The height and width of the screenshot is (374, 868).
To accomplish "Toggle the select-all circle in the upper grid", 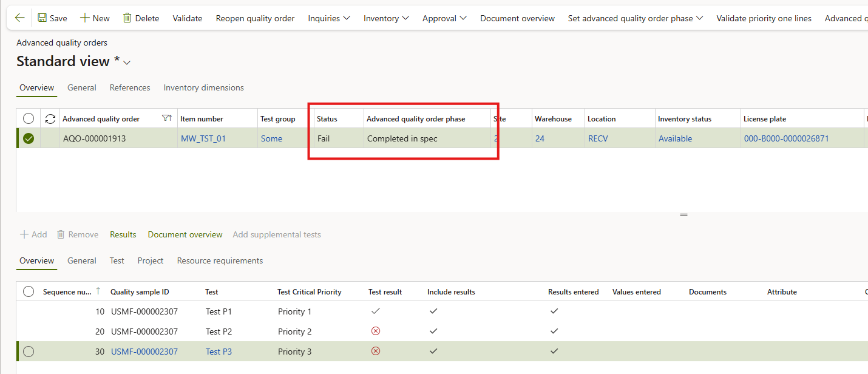I will (29, 119).
